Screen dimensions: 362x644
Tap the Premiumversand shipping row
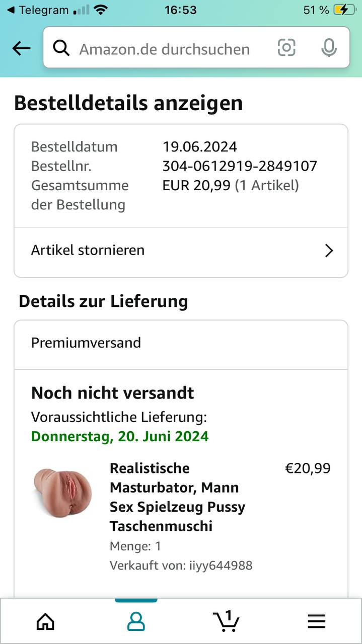tap(181, 343)
